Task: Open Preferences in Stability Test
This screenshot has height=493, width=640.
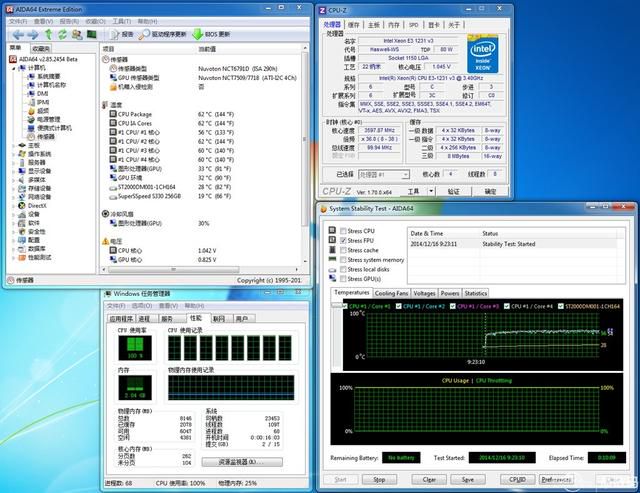Action: pos(556,480)
